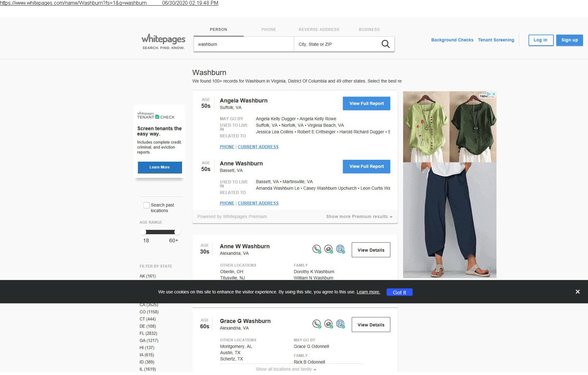This screenshot has height=375, width=588.
Task: Click background report icon for Anne W Washburn
Action: point(340,249)
